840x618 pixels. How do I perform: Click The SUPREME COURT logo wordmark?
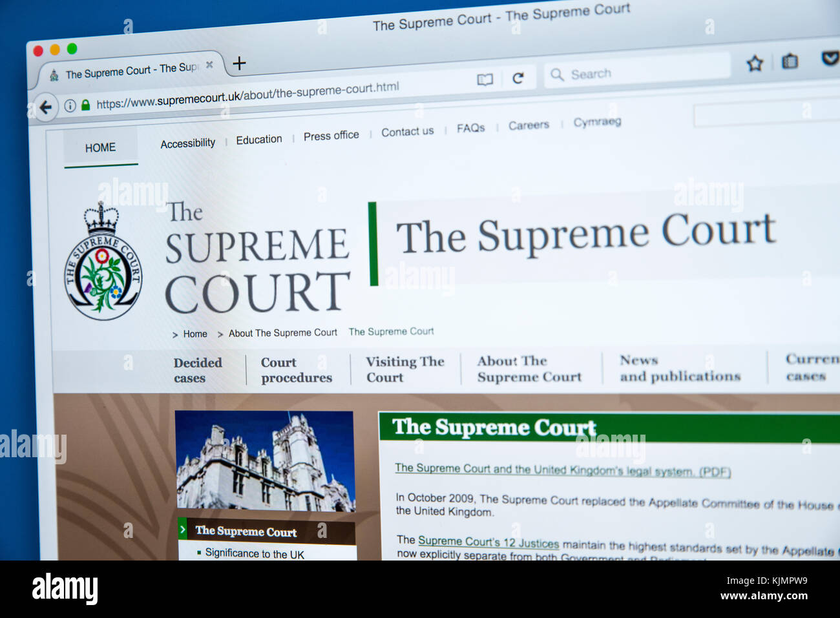coord(257,258)
